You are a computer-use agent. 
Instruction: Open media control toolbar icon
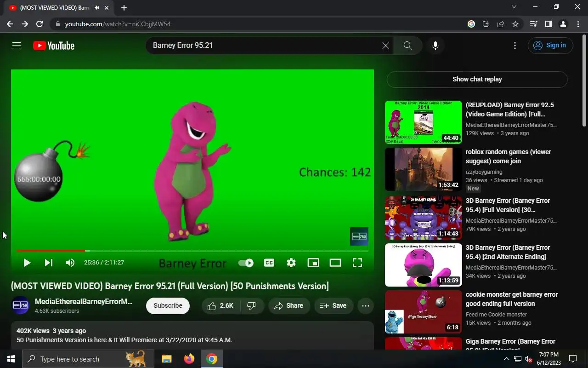click(x=533, y=24)
